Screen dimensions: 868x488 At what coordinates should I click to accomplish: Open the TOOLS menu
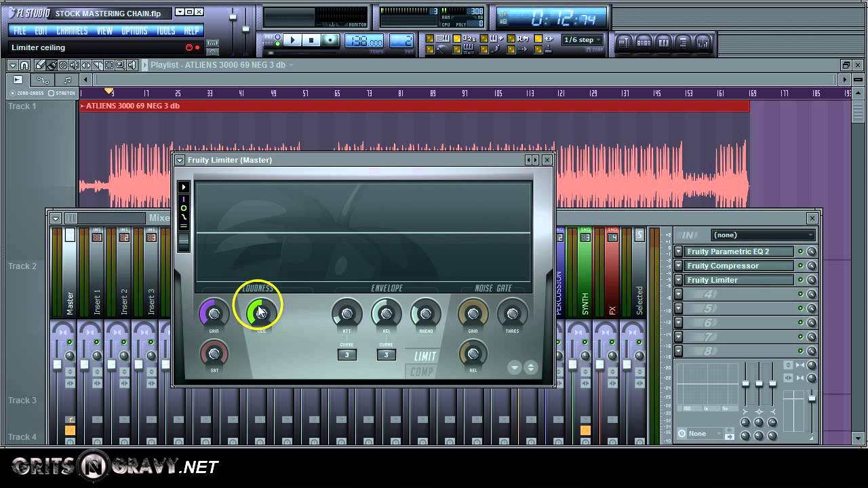tap(166, 31)
